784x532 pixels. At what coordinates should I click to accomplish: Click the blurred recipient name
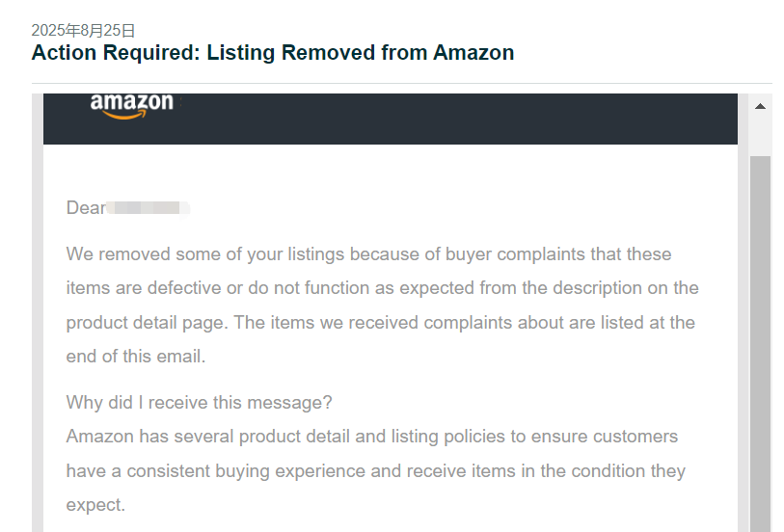[x=148, y=208]
